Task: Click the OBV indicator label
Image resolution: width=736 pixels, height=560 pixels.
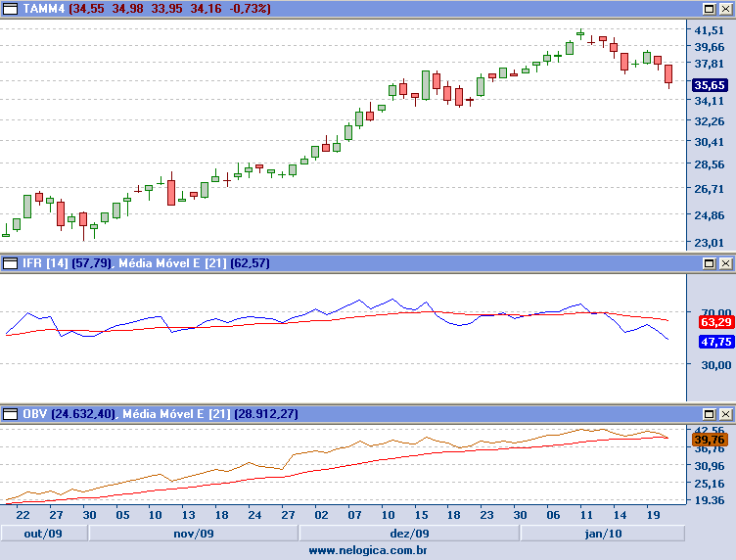Action: [x=35, y=414]
